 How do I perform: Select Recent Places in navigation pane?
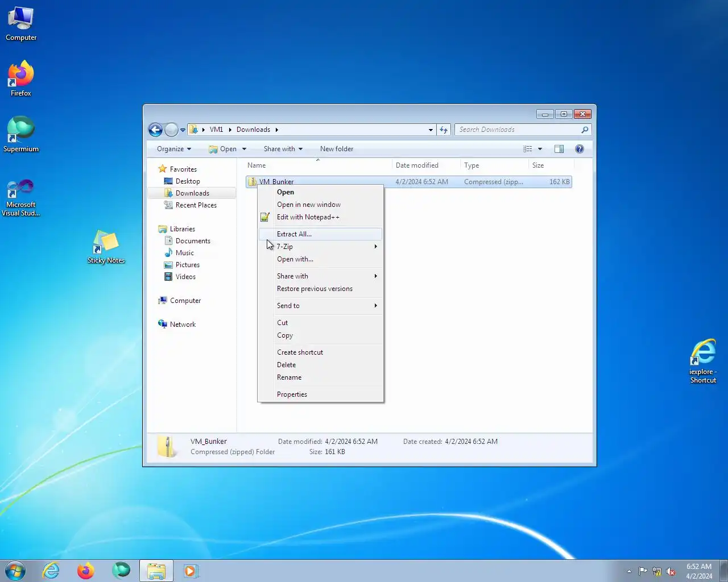(x=196, y=205)
